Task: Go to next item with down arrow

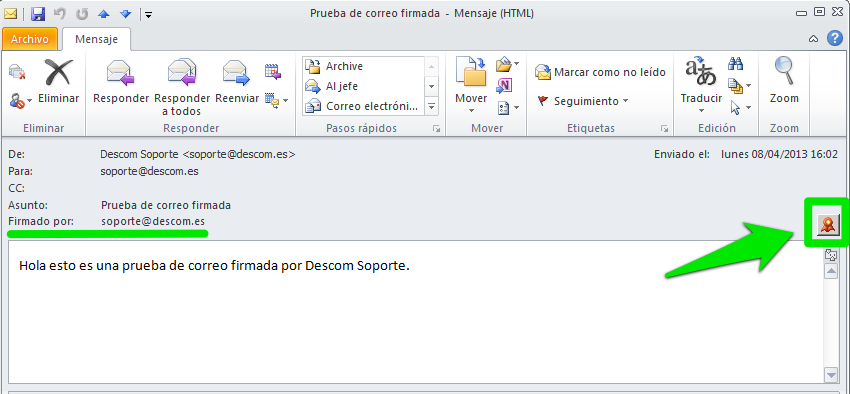Action: 125,14
